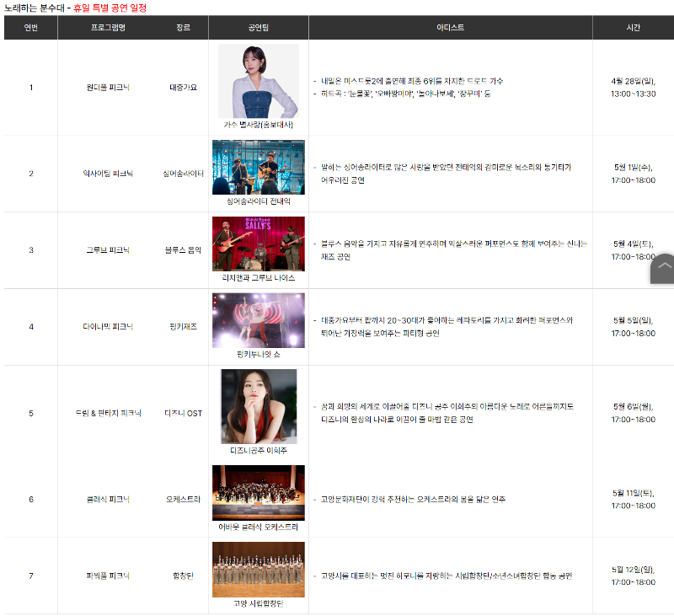Click the caption 핑키부나잇 쇼

coord(259,354)
